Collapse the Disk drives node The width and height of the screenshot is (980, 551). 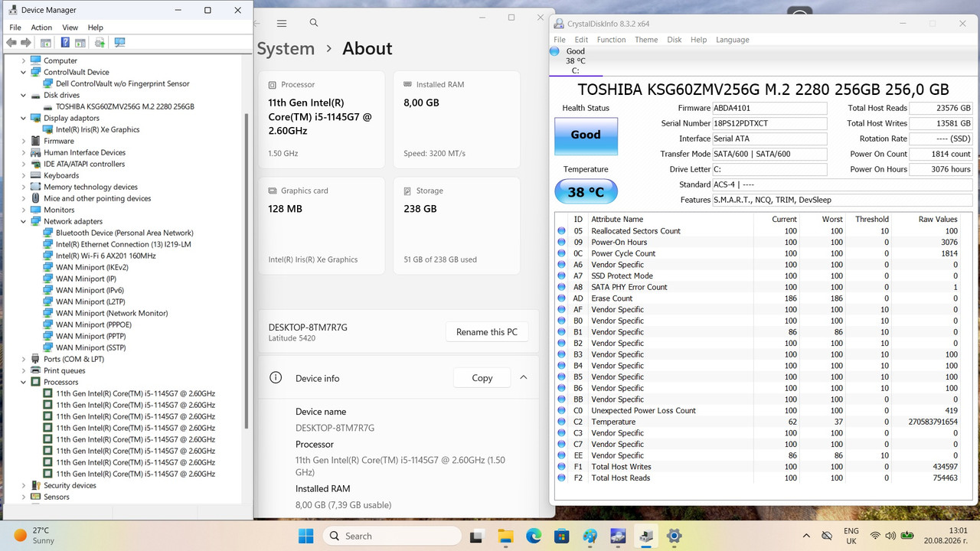pyautogui.click(x=24, y=95)
